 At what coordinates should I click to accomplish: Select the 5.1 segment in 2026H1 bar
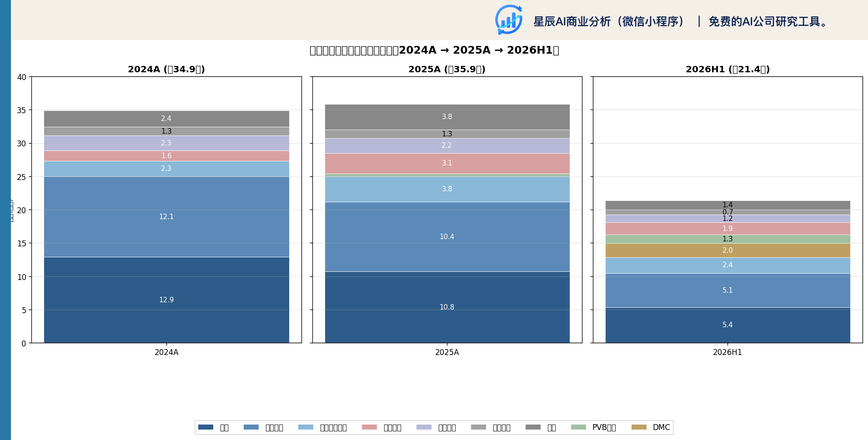728,290
